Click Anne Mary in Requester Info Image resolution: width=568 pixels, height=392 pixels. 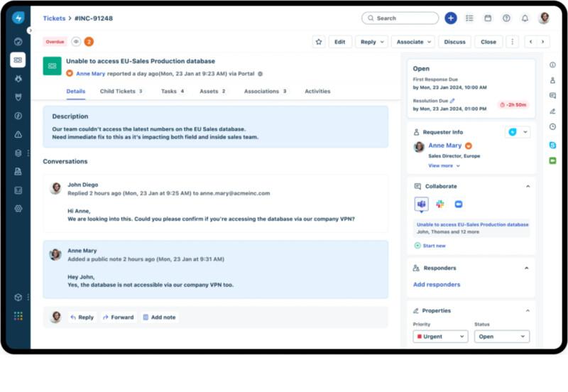pyautogui.click(x=445, y=146)
